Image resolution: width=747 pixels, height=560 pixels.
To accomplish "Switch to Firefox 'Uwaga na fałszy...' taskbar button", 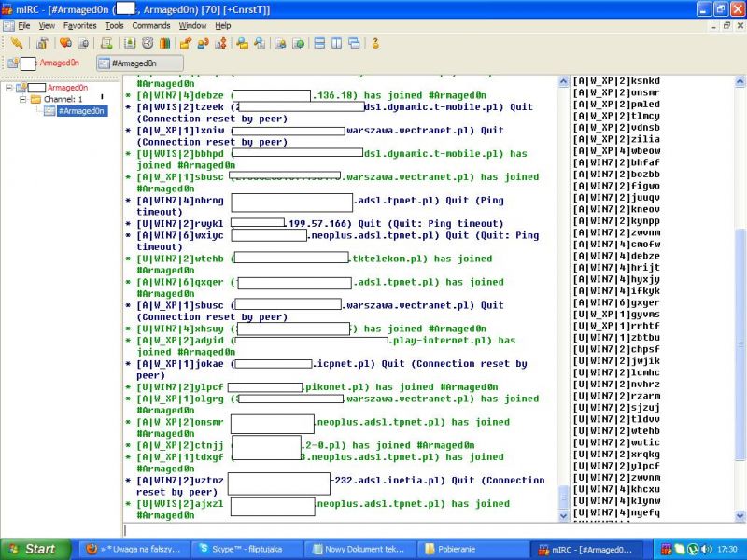I will (134, 549).
